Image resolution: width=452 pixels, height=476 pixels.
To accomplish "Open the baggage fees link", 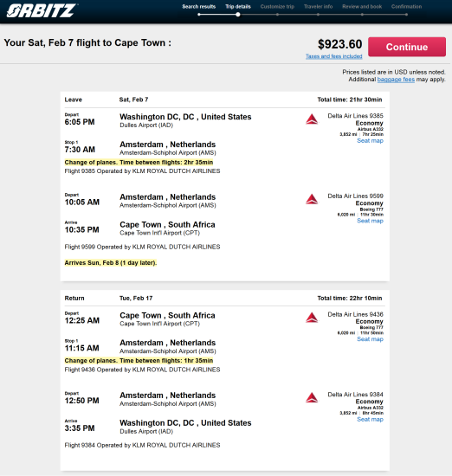I will (x=396, y=80).
